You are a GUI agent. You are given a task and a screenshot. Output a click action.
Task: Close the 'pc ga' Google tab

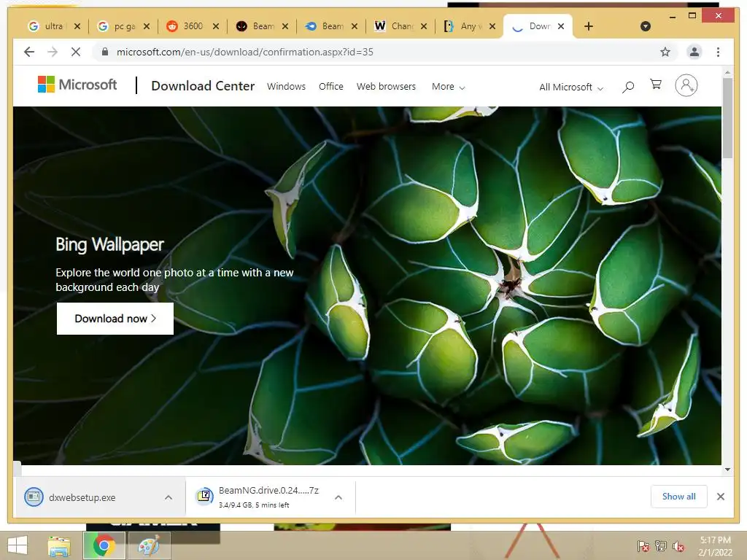tap(147, 26)
